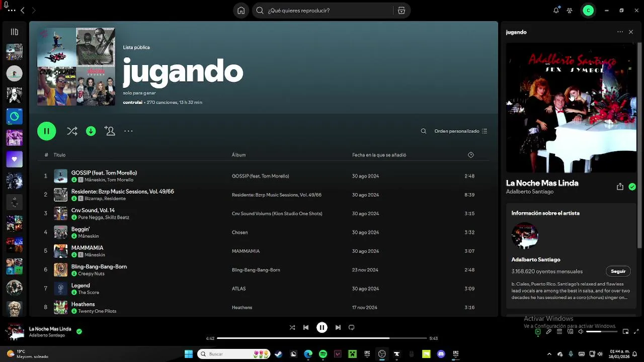The height and width of the screenshot is (362, 644).
Task: Search within the jugando playlist
Action: click(424, 131)
